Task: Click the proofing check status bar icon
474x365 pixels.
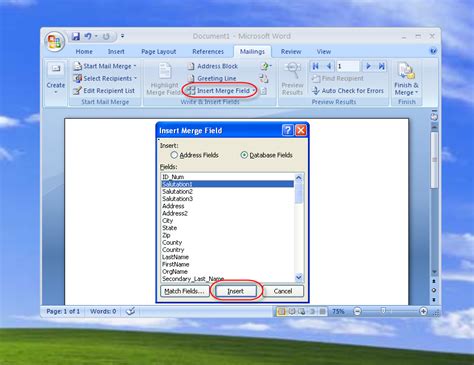Action: pos(130,311)
